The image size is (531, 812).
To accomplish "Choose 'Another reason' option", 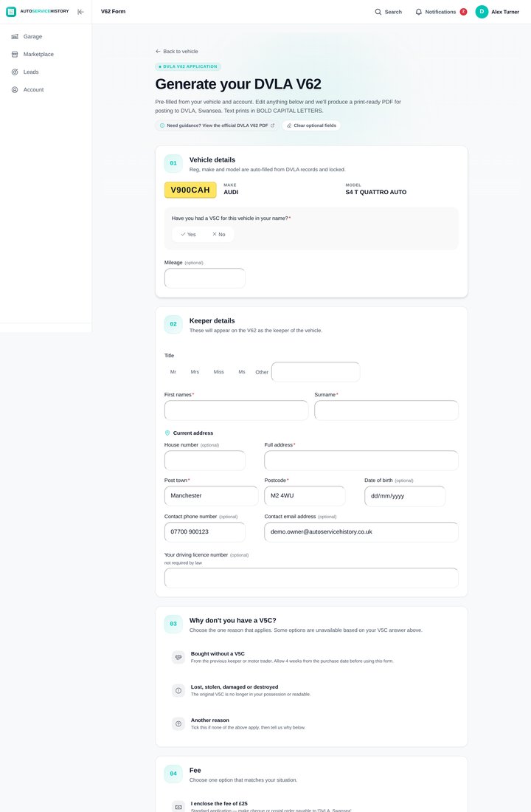I will tap(311, 723).
